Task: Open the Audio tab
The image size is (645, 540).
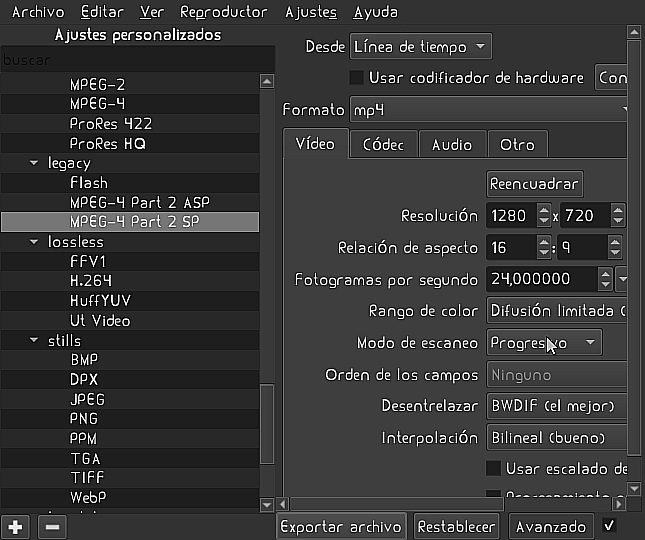Action: coord(452,144)
